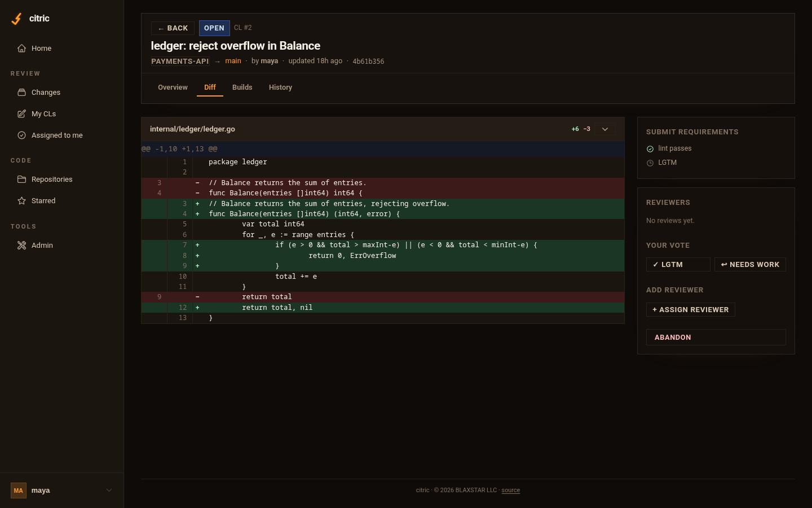Vote NEEDS WORK on this change
The width and height of the screenshot is (812, 508).
pos(750,265)
